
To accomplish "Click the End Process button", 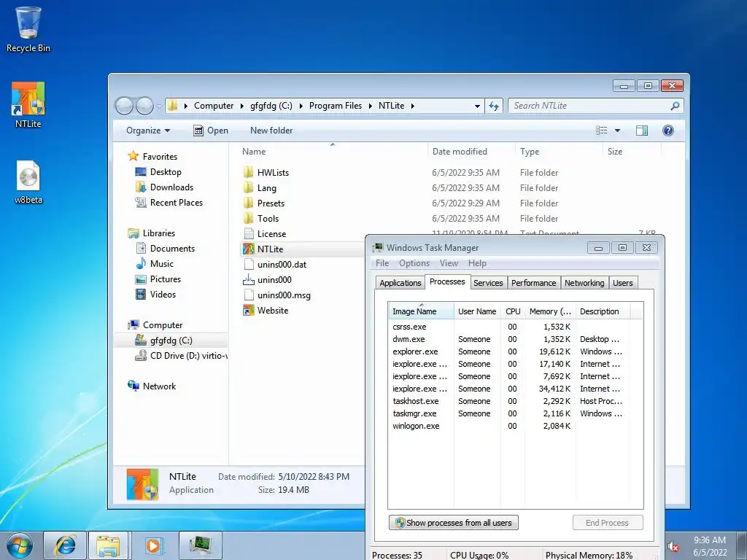I will click(x=608, y=523).
